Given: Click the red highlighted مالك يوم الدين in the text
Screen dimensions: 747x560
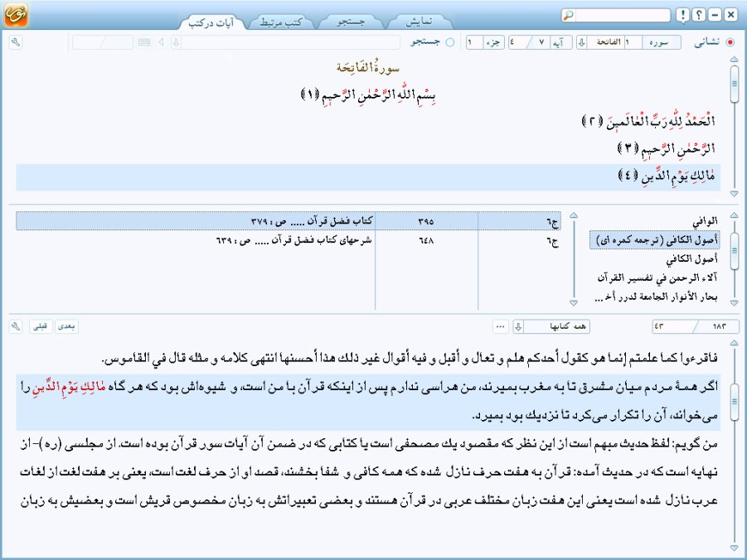Looking at the screenshot, I should pyautogui.click(x=69, y=387).
